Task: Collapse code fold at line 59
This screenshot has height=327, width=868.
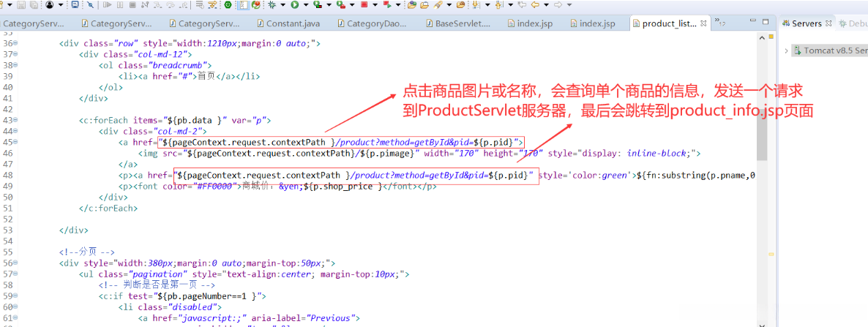Action: point(15,296)
